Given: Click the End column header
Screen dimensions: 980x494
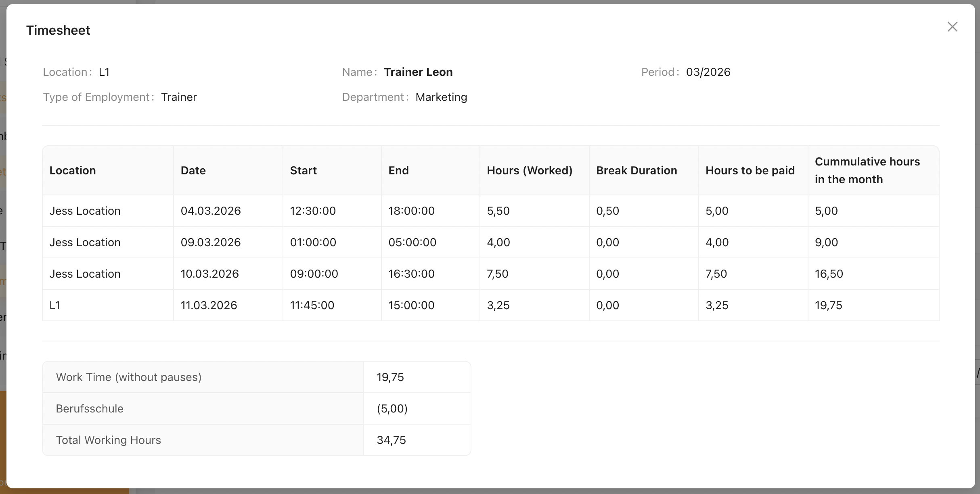Looking at the screenshot, I should [x=398, y=170].
